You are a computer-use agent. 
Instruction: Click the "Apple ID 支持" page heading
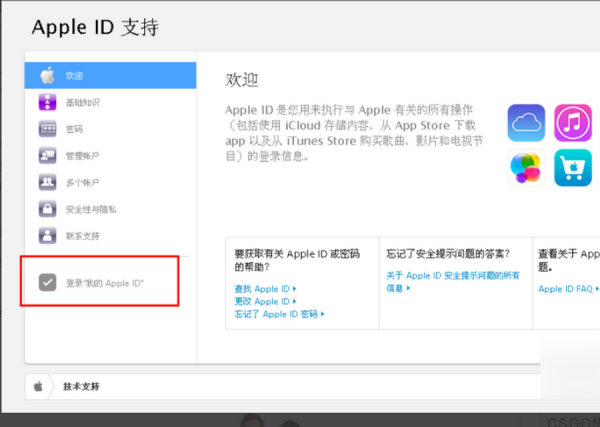95,28
